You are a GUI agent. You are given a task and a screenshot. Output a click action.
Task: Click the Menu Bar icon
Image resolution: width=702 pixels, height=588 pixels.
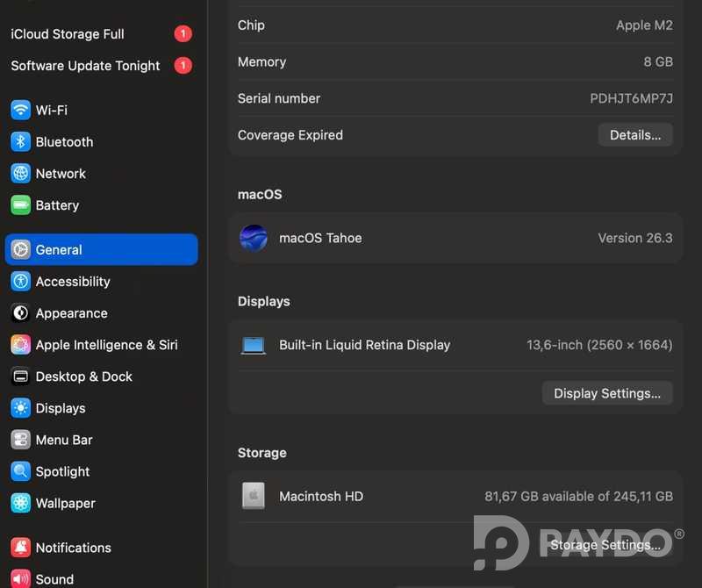[20, 441]
